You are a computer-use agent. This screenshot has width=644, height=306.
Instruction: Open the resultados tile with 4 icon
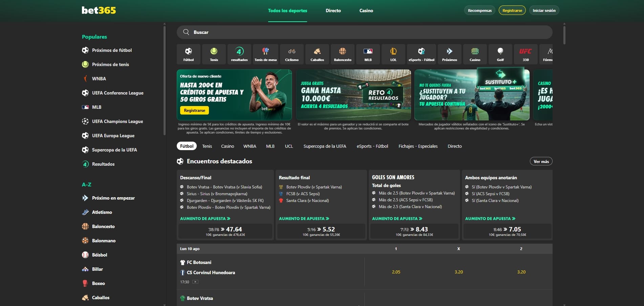239,54
